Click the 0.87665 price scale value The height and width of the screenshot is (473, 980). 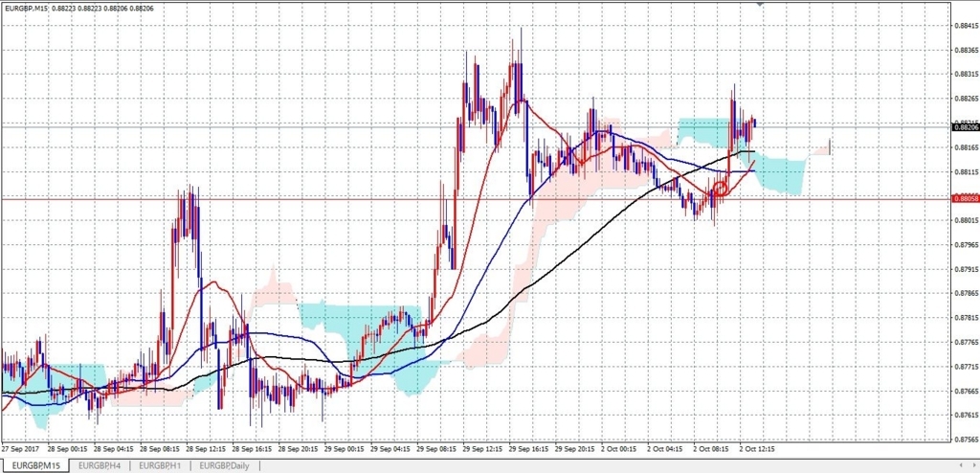pos(965,391)
